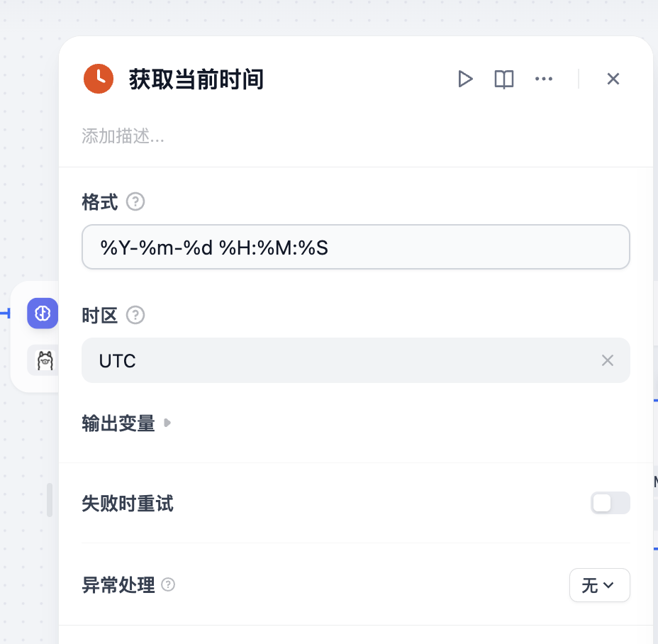658x644 pixels.
Task: Open the 异常处理 dropdown showing 无
Action: [599, 585]
